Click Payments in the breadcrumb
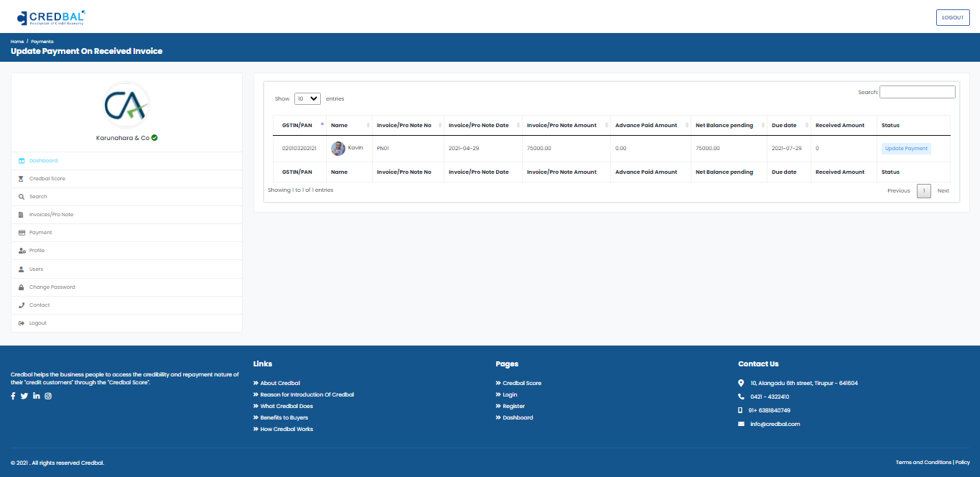The image size is (980, 477). (42, 42)
